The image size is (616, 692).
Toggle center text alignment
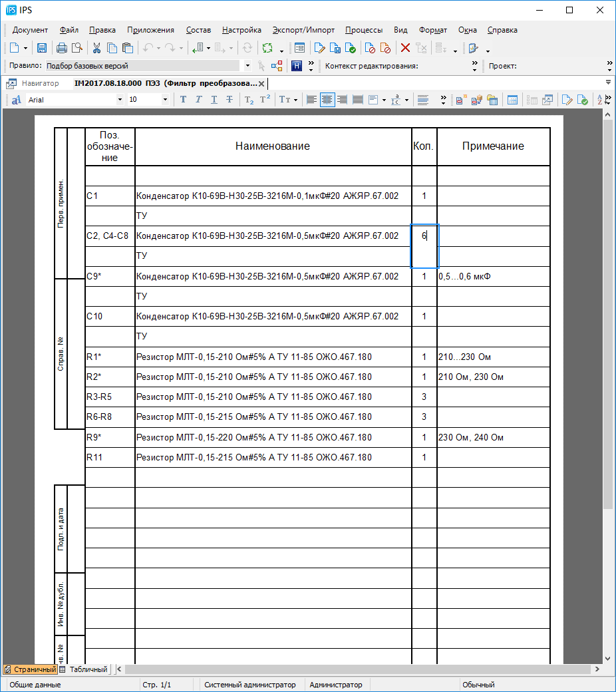327,100
